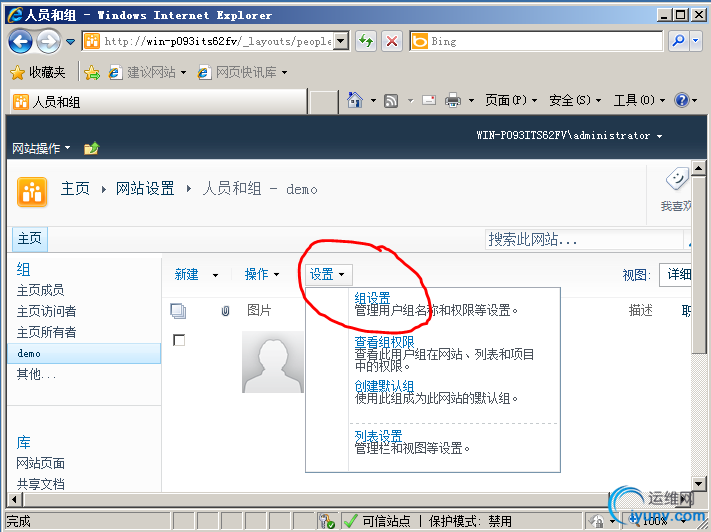Click the navigate up folder icon

tap(91, 148)
